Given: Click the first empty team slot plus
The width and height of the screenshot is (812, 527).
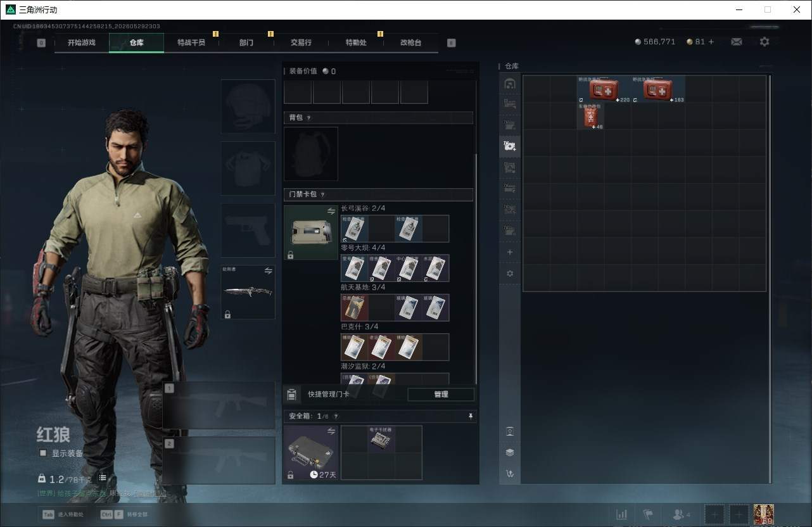Looking at the screenshot, I should 715,514.
